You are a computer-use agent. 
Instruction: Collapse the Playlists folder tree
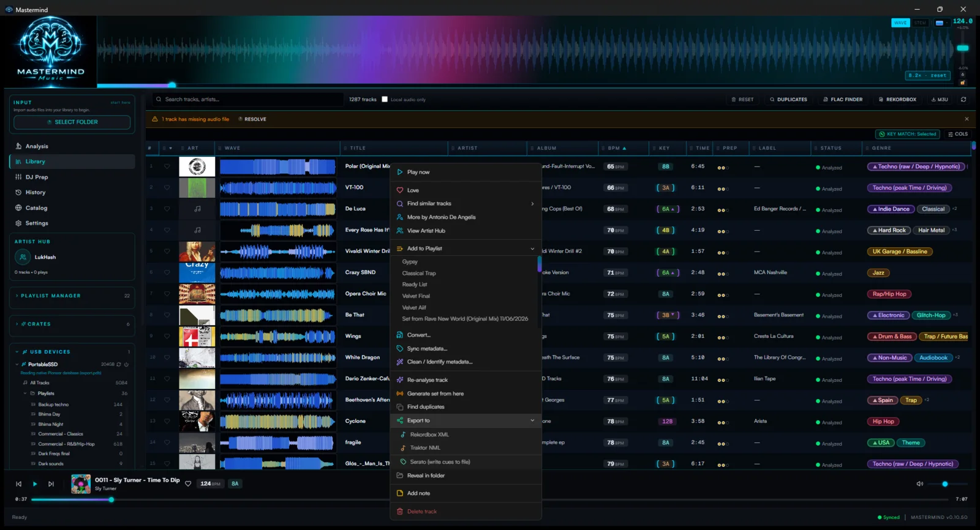tap(25, 394)
